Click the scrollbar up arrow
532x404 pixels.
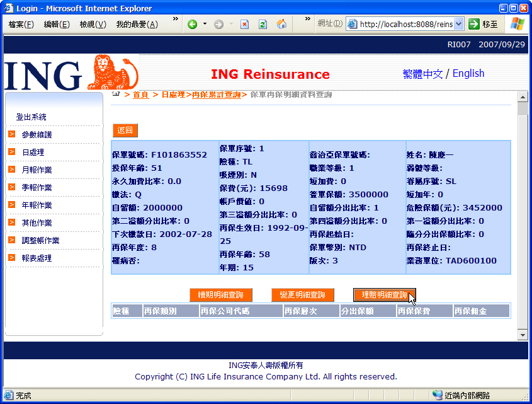pyautogui.click(x=523, y=97)
